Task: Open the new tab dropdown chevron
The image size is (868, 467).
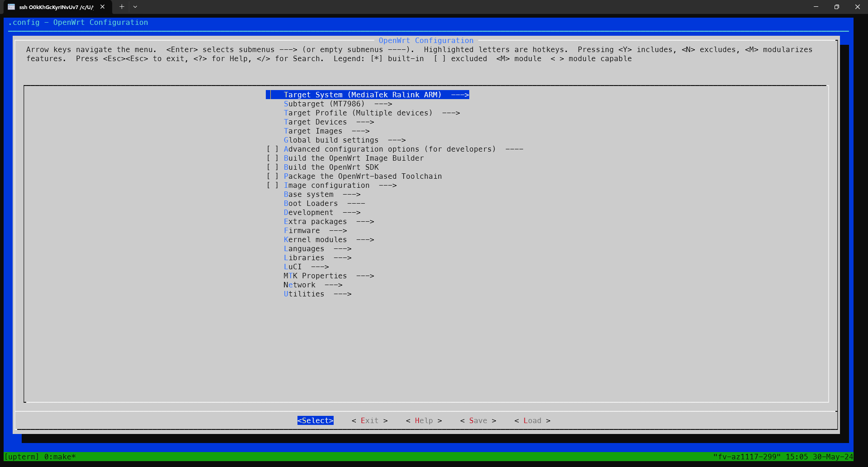Action: click(x=135, y=7)
